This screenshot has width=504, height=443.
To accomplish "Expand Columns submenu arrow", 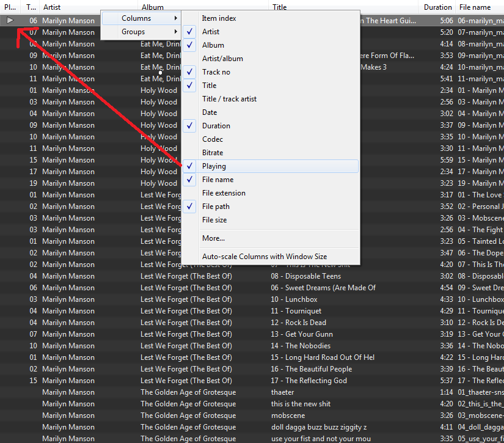I will pyautogui.click(x=175, y=18).
